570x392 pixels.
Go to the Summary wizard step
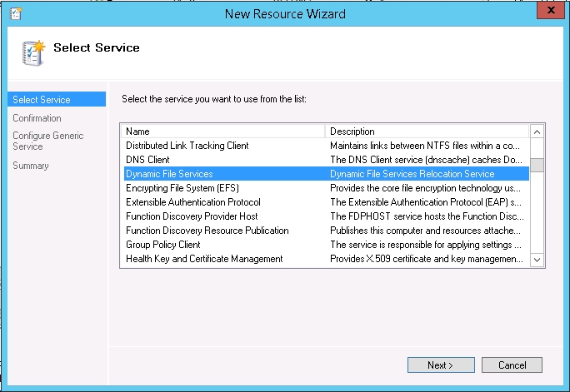pyautogui.click(x=31, y=166)
